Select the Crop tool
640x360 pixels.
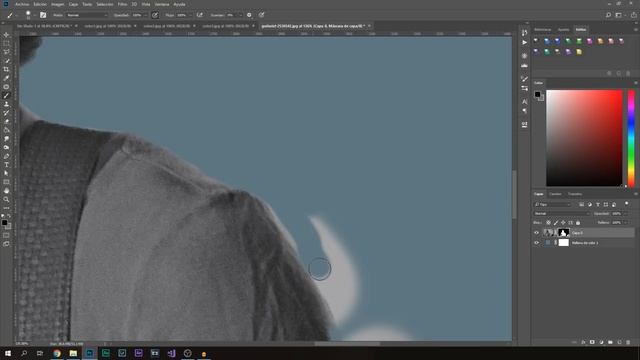(x=6, y=69)
